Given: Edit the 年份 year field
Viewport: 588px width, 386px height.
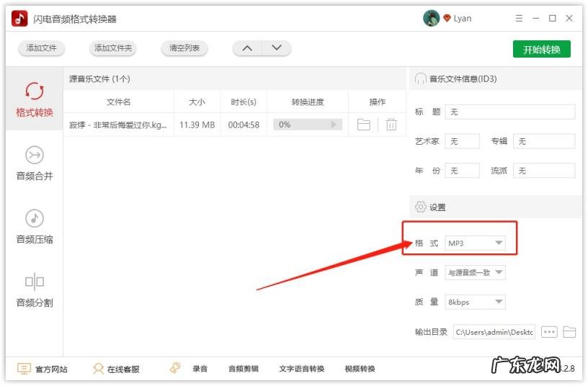Looking at the screenshot, I should coord(462,171).
